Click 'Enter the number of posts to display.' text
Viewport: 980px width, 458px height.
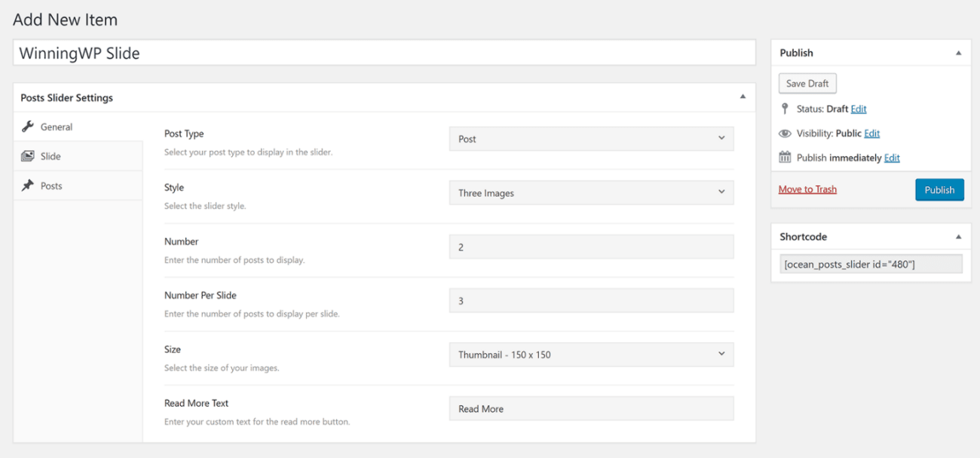click(x=234, y=260)
